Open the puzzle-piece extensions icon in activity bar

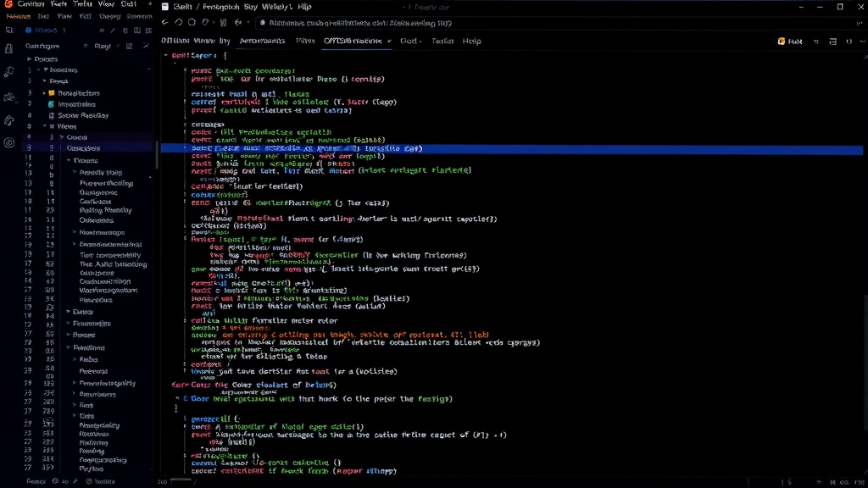click(8, 120)
